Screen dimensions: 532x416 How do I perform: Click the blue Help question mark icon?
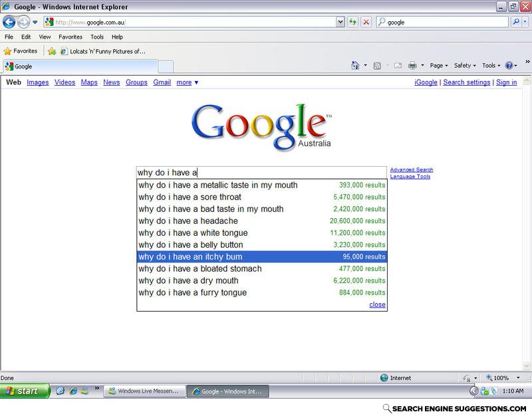click(x=509, y=65)
